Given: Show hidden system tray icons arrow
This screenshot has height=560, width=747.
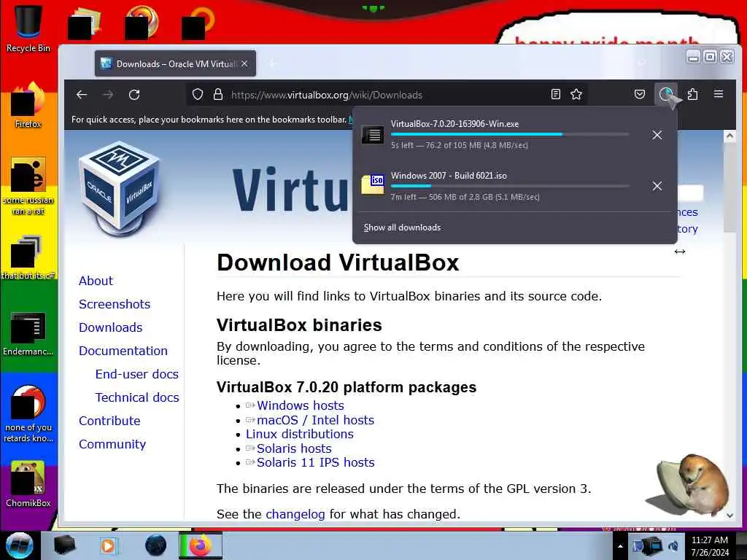Looking at the screenshot, I should tap(620, 546).
